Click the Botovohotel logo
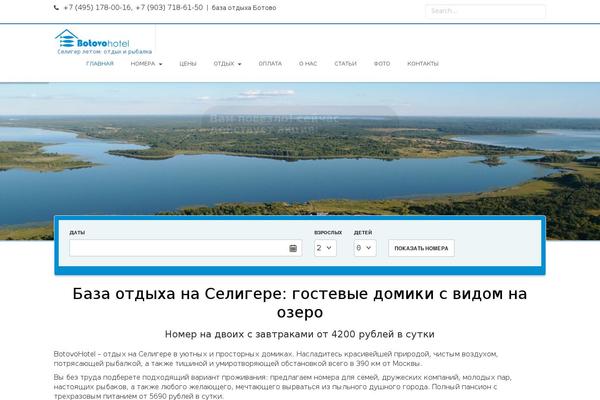 [x=92, y=39]
